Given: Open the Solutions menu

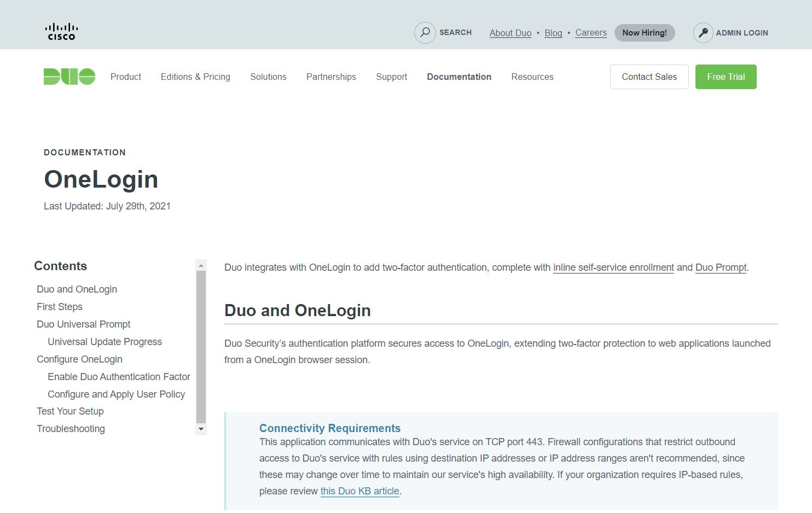Looking at the screenshot, I should pyautogui.click(x=268, y=77).
